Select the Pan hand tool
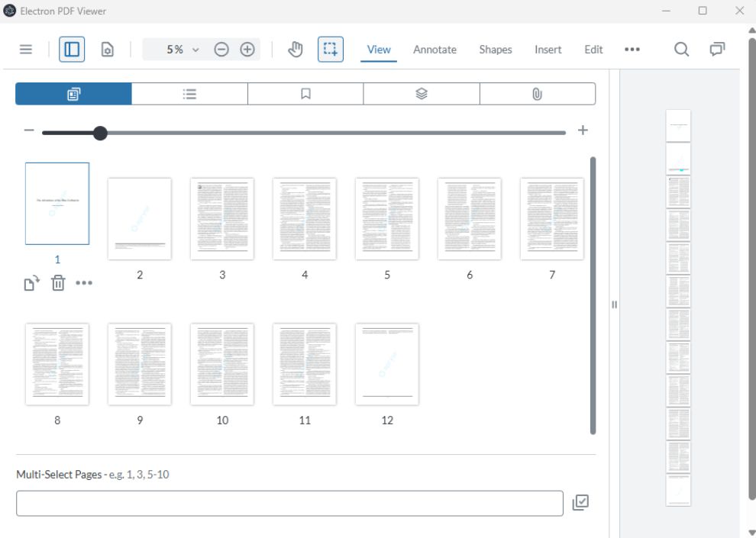The width and height of the screenshot is (756, 538). click(295, 49)
